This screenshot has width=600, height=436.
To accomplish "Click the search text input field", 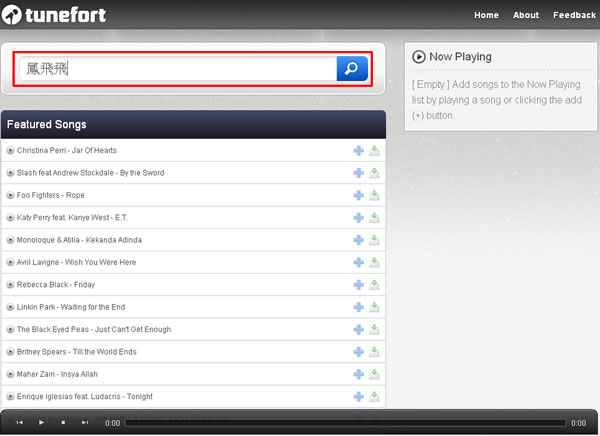I will [x=178, y=69].
